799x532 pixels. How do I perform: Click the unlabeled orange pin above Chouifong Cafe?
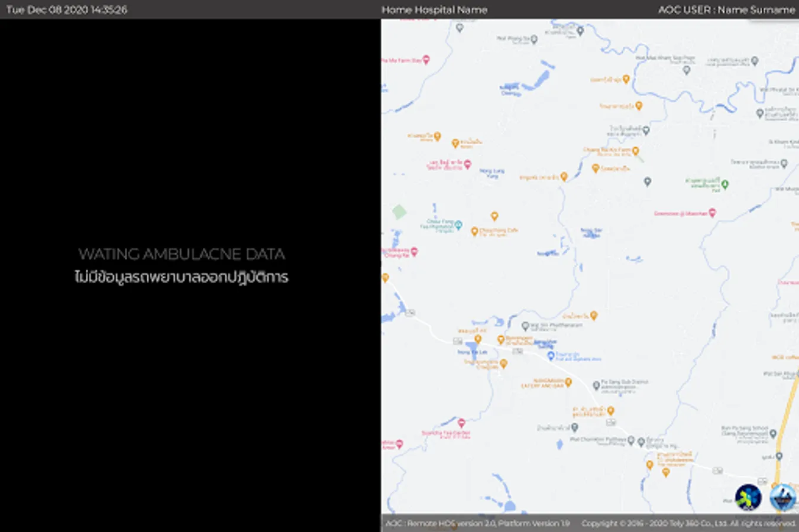point(494,216)
